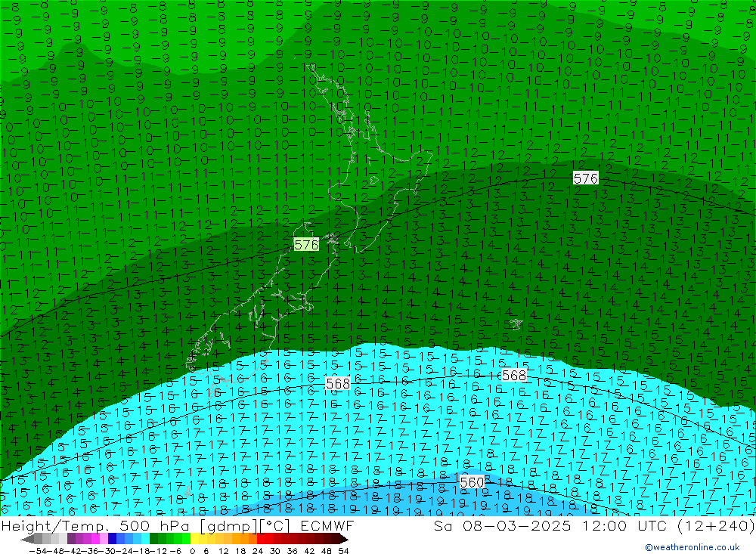
Task: Click the 560 contour label
Action: tap(472, 482)
